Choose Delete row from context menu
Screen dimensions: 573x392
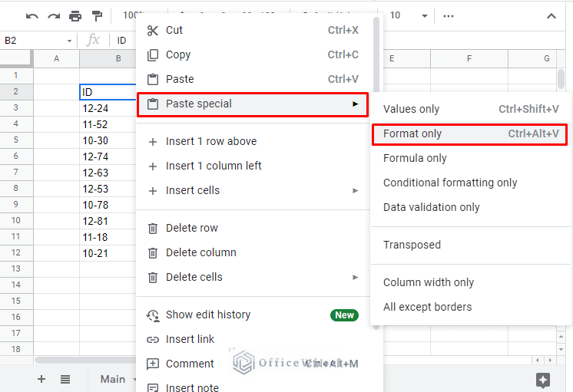click(x=192, y=228)
